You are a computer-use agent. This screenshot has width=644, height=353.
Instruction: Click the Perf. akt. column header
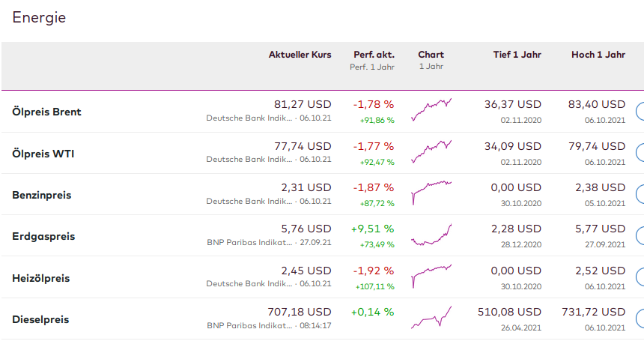click(374, 55)
